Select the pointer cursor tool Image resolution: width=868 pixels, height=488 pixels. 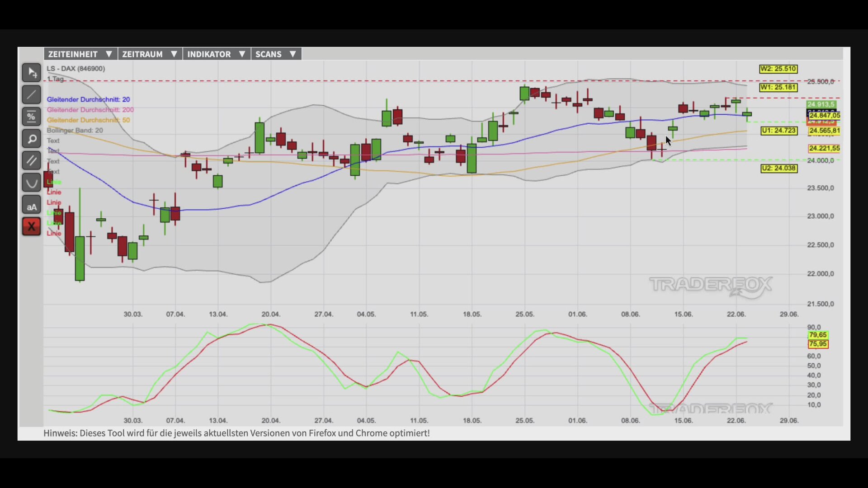pyautogui.click(x=32, y=72)
